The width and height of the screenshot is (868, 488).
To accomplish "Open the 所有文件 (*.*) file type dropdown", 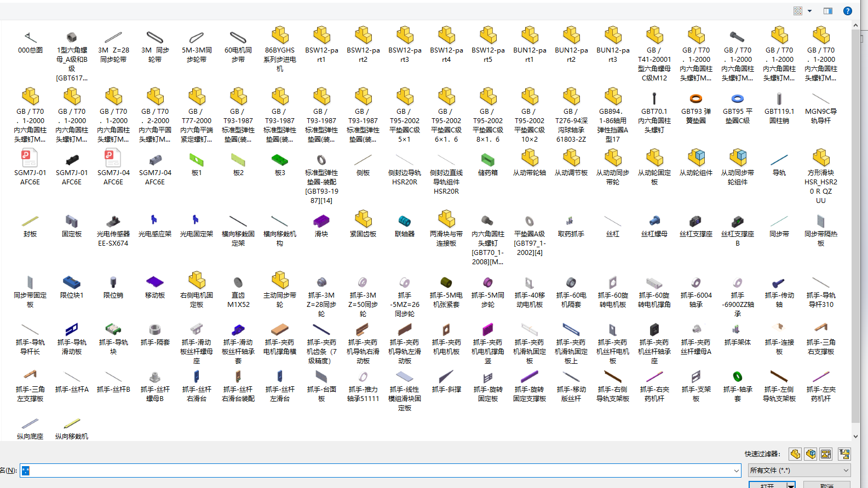I will 800,470.
